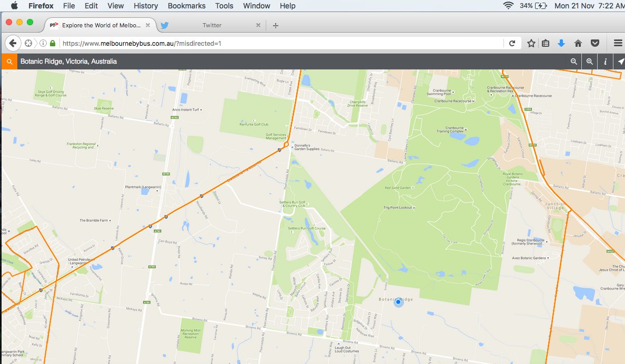This screenshot has width=625, height=364.
Task: Open the File menu
Action: [x=69, y=6]
